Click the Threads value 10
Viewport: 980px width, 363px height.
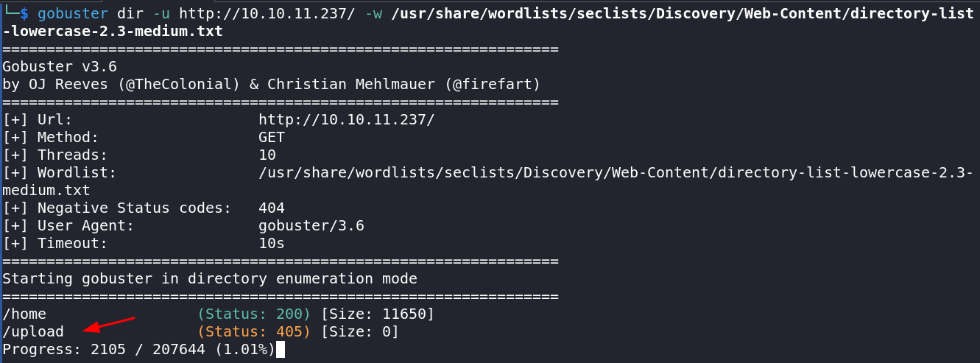[x=267, y=155]
